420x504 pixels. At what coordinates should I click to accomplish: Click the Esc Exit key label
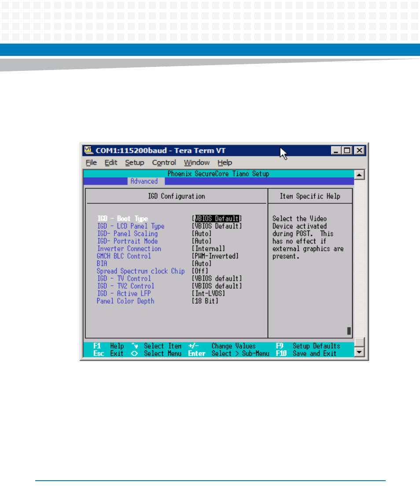(x=108, y=353)
